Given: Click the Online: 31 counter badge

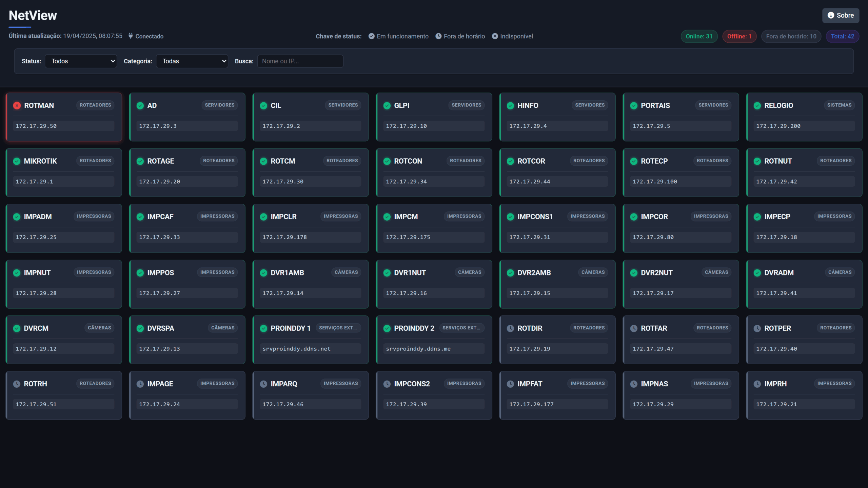Looking at the screenshot, I should point(699,36).
